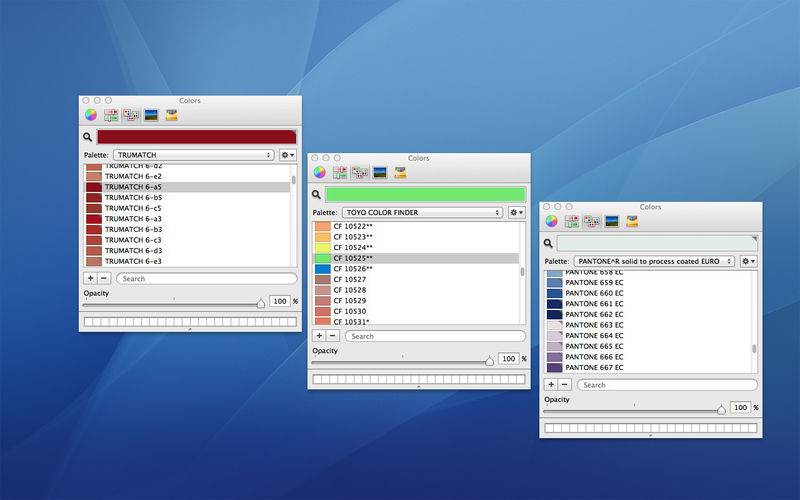Select crayons mode in TRUMATCH window
The height and width of the screenshot is (500, 800).
pyautogui.click(x=171, y=115)
